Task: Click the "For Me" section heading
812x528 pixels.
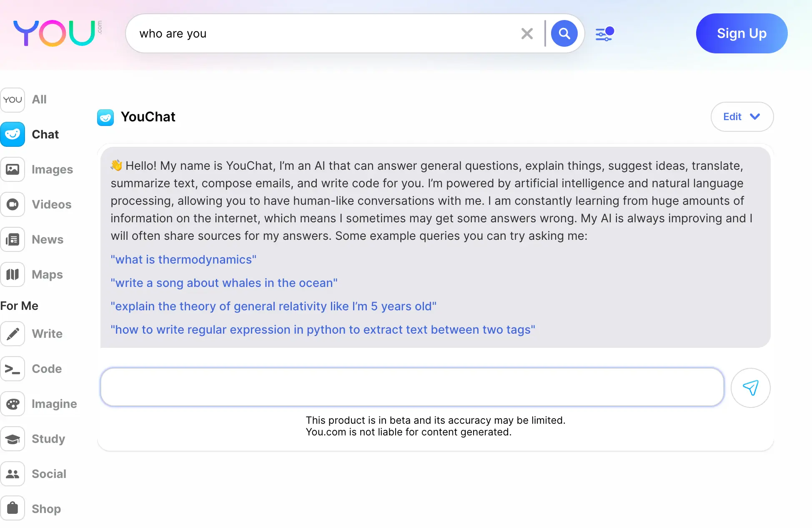Action: [19, 306]
